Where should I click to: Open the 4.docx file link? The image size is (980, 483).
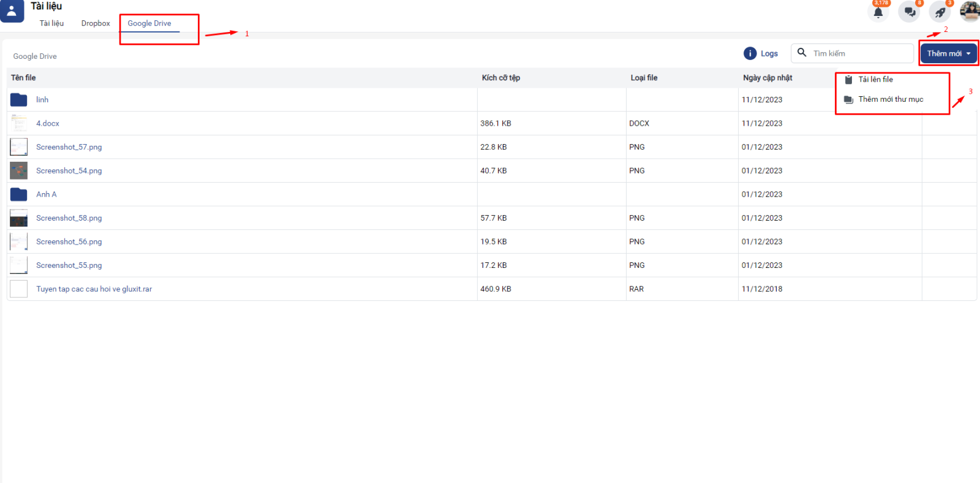[48, 123]
